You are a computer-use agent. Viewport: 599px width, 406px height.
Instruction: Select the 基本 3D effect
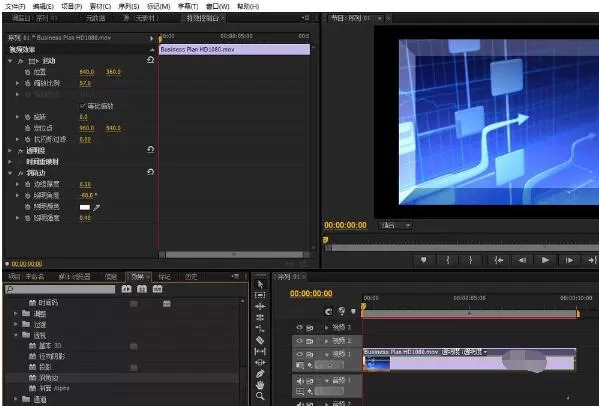click(50, 346)
